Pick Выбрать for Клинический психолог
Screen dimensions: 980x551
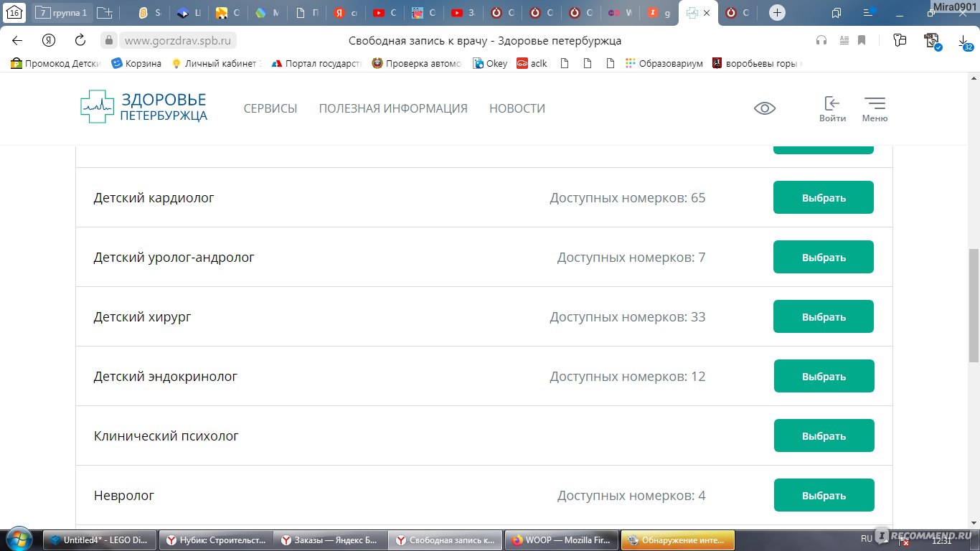click(x=824, y=435)
